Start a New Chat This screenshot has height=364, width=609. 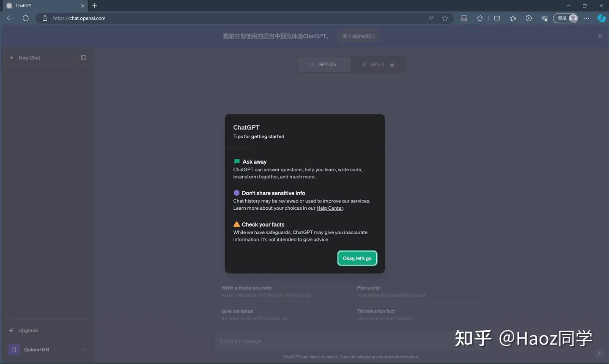click(x=38, y=57)
